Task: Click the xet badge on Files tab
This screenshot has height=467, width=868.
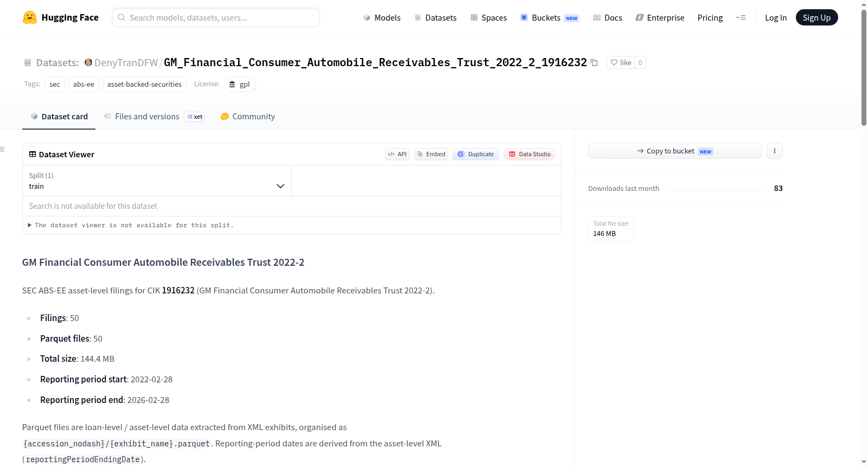Action: pos(195,117)
